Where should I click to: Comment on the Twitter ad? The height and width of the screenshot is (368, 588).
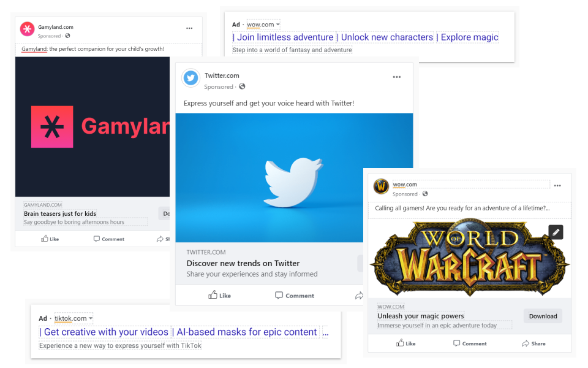point(295,296)
